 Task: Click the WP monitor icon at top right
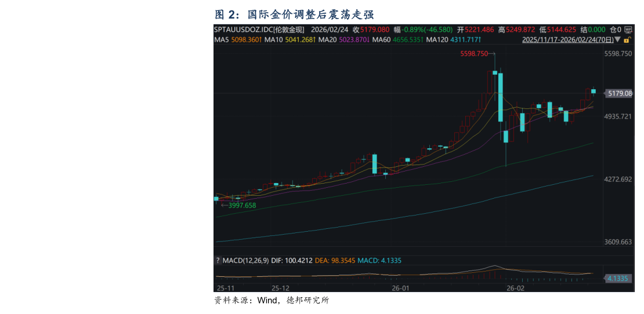click(x=628, y=30)
